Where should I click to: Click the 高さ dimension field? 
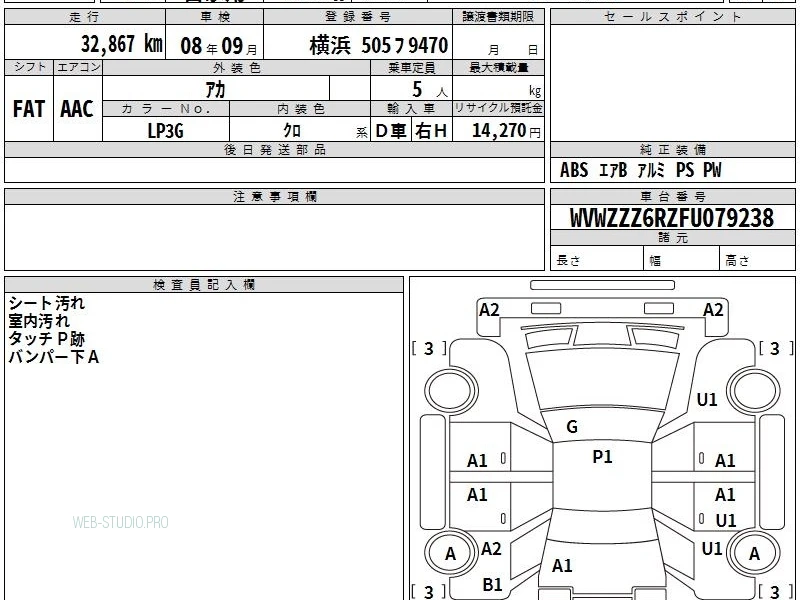point(758,258)
